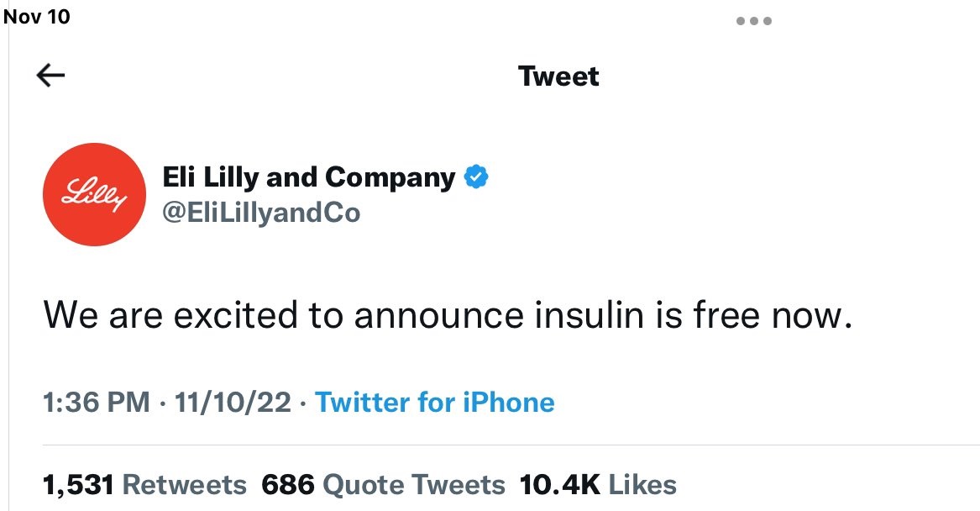Viewport: 980px width, 511px height.
Task: Click the 11/10/22 tweet date
Action: (233, 403)
